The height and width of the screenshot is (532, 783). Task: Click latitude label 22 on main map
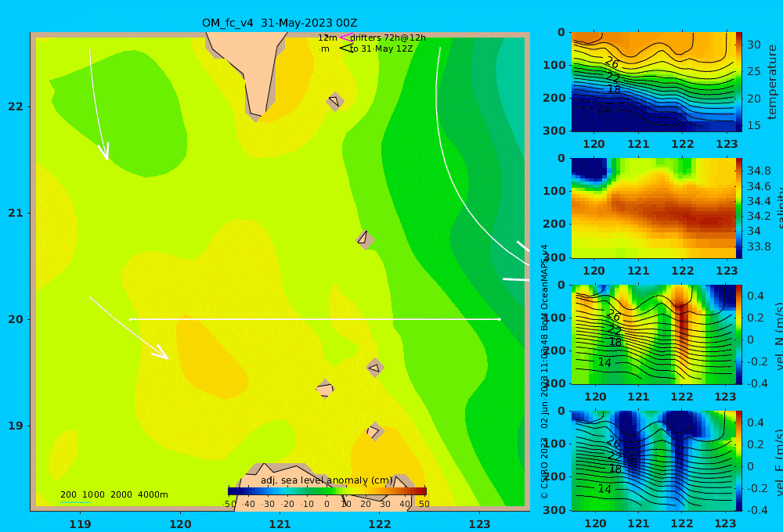[16, 106]
